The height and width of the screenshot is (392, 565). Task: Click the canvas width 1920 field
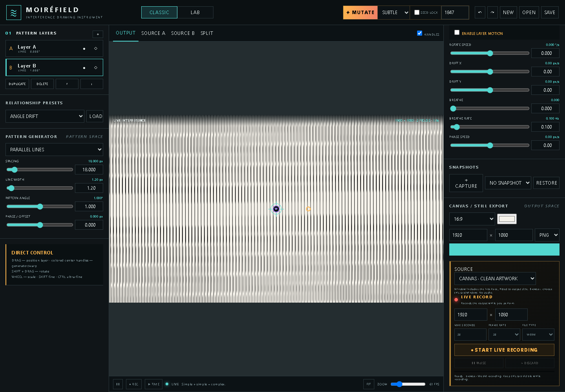pyautogui.click(x=468, y=235)
